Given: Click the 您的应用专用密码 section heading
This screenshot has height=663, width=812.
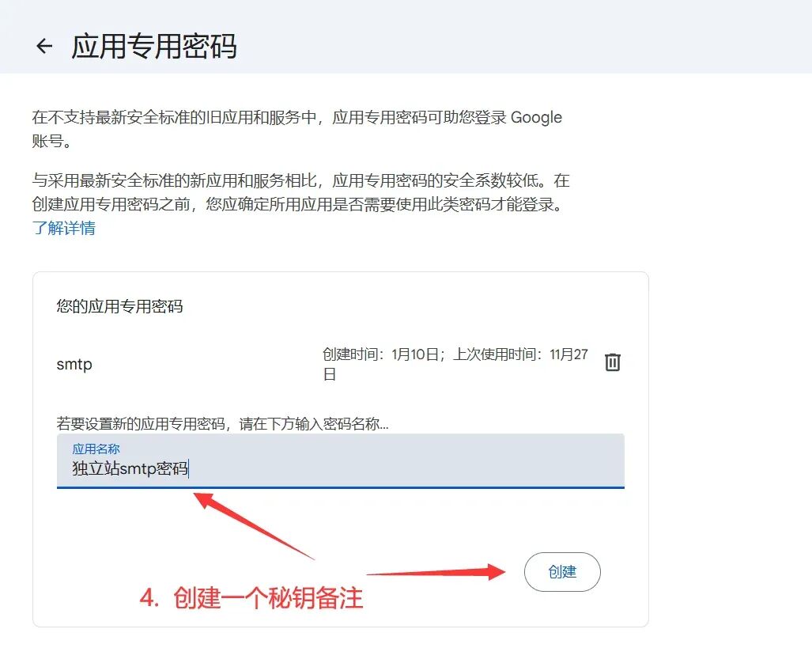Looking at the screenshot, I should click(x=119, y=306).
